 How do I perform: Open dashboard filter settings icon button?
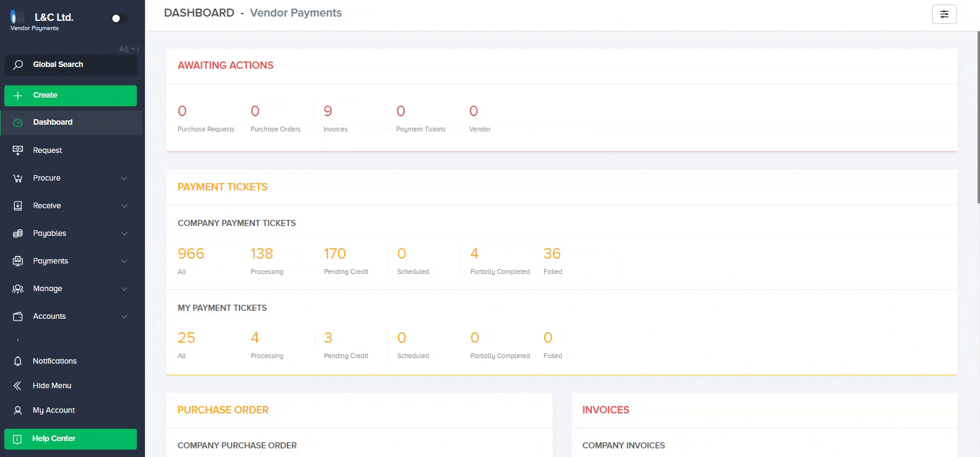(944, 14)
